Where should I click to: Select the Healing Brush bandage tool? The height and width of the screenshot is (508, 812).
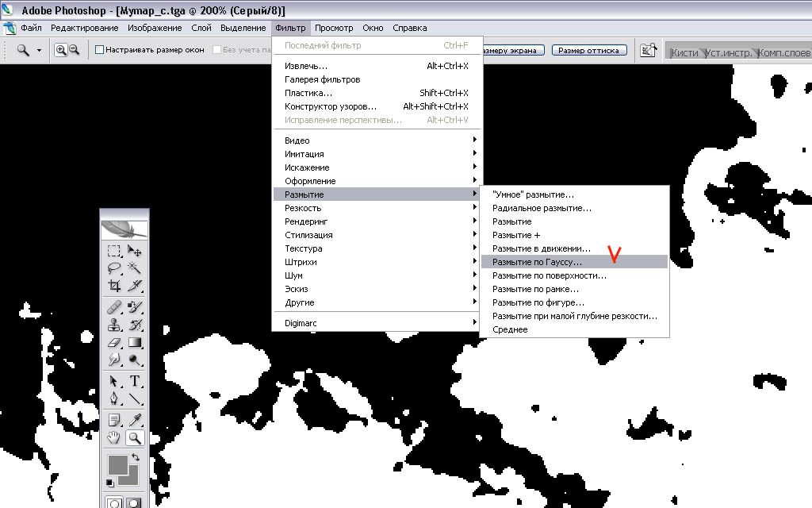click(114, 307)
